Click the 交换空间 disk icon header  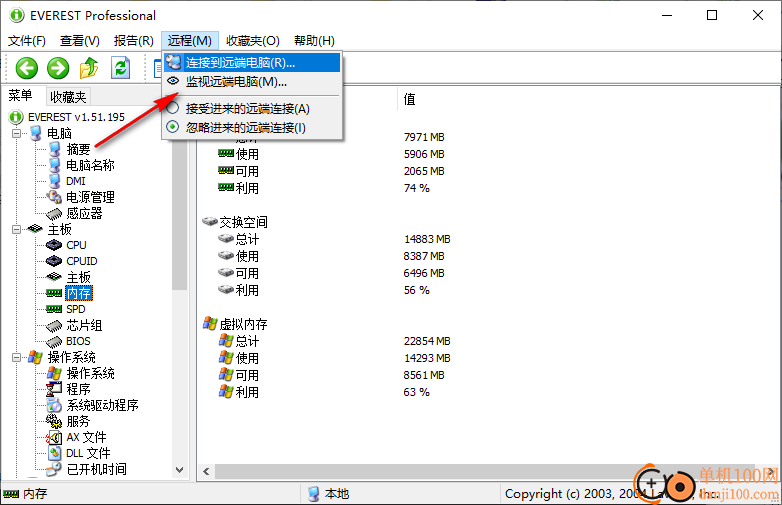point(210,221)
